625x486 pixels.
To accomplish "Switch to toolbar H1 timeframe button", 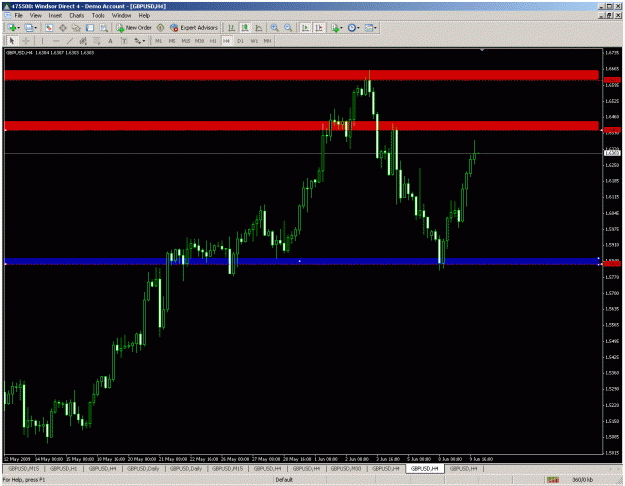I will coord(213,41).
